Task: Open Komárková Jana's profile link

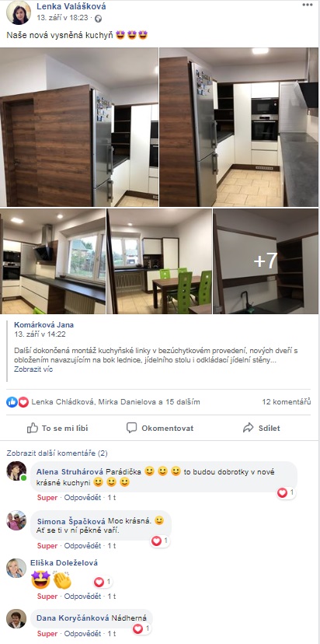Action: pos(44,325)
